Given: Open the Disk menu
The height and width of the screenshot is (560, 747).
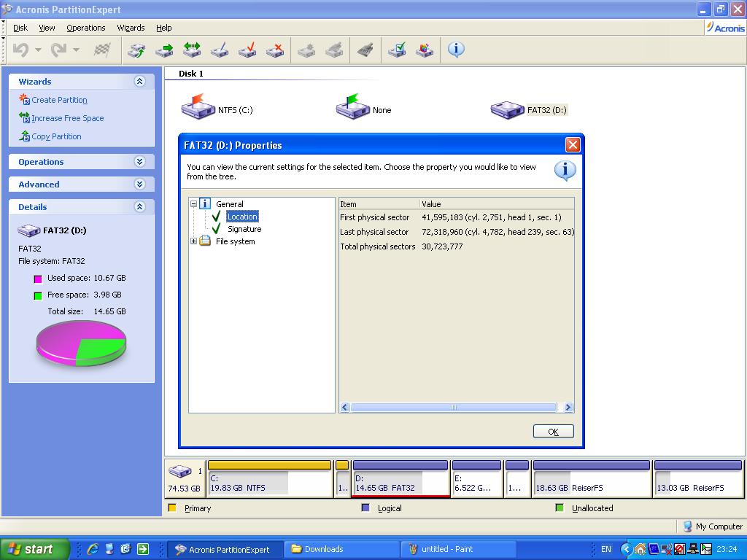Looking at the screenshot, I should pyautogui.click(x=20, y=28).
